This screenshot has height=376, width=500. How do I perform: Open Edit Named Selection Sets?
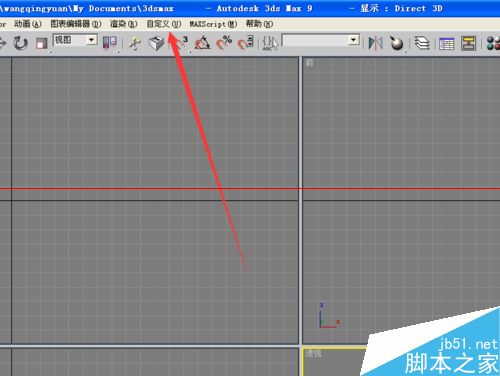coord(270,43)
